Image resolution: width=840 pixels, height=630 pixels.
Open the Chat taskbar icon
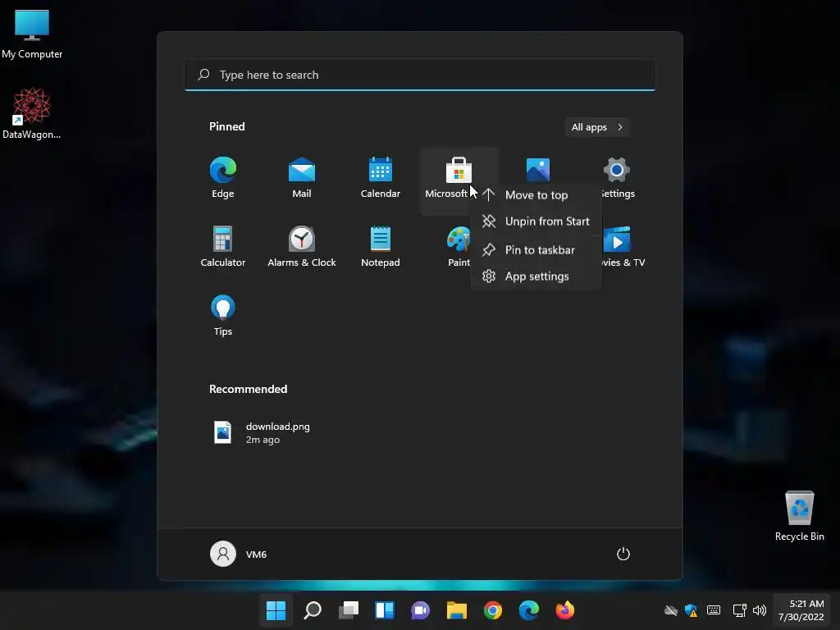[x=421, y=610]
